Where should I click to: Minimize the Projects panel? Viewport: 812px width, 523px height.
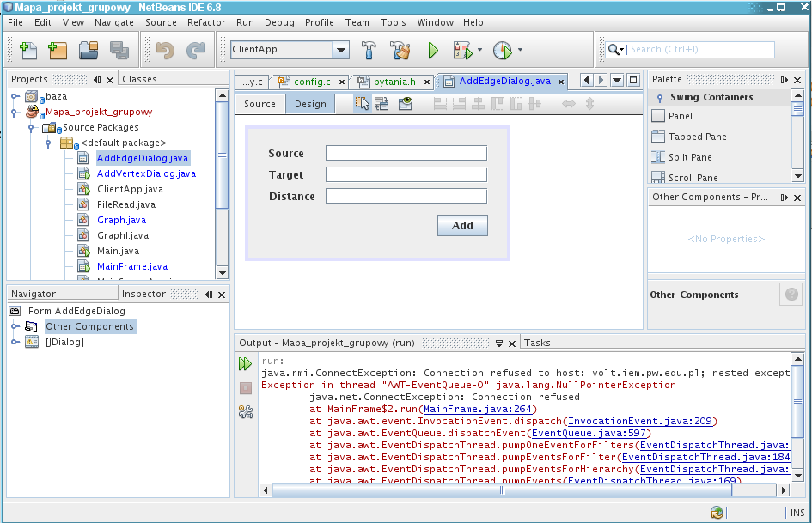pyautogui.click(x=97, y=80)
